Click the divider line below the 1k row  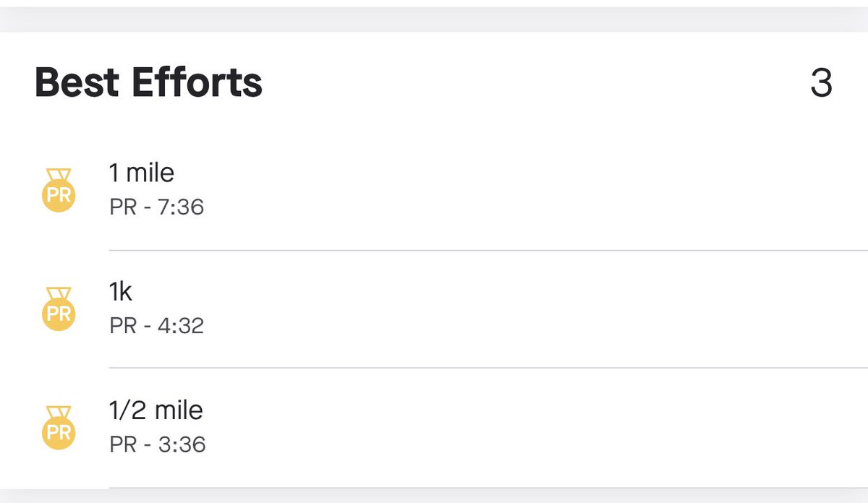488,368
